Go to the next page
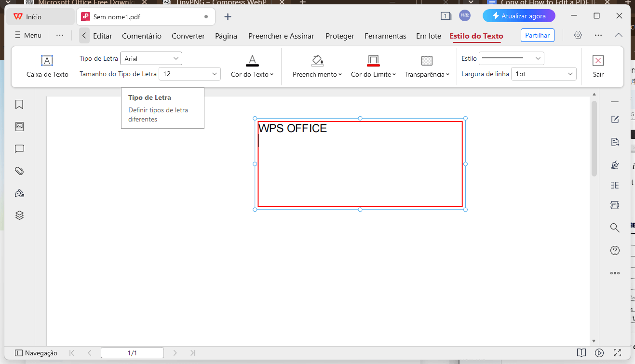Screen dimensions: 635x364 point(175,353)
